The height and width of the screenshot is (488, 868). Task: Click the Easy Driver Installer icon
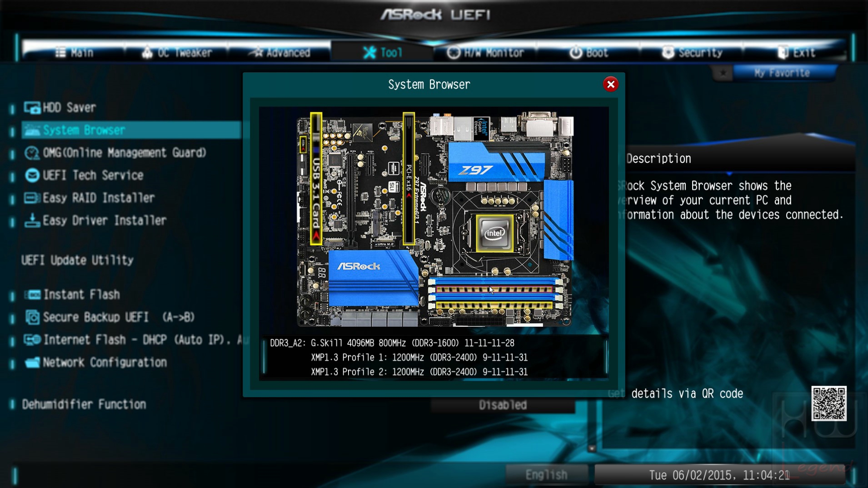click(x=32, y=220)
